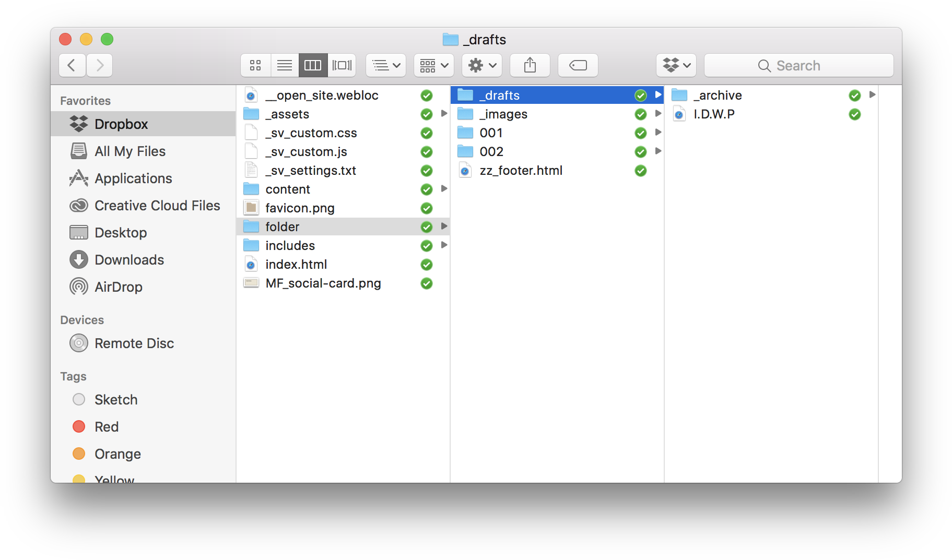Open the group-by grid dropdown
Image resolution: width=952 pixels, height=560 pixels.
coord(434,65)
